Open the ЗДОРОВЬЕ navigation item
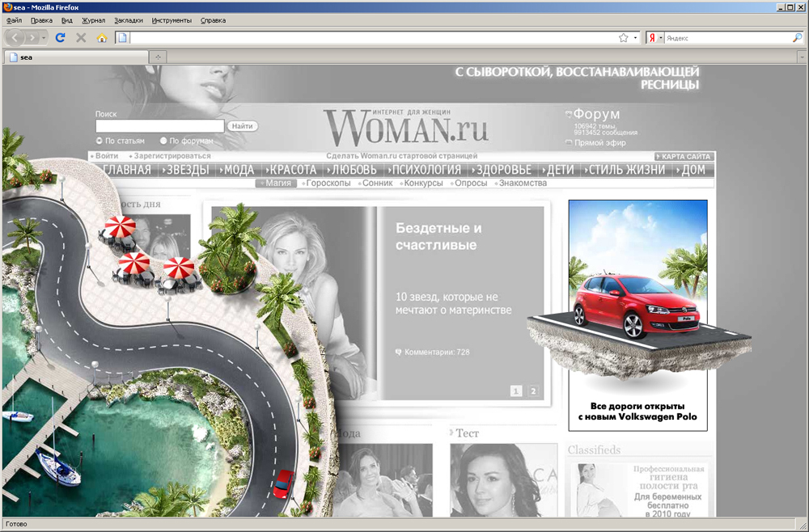The width and height of the screenshot is (809, 532). pyautogui.click(x=503, y=170)
